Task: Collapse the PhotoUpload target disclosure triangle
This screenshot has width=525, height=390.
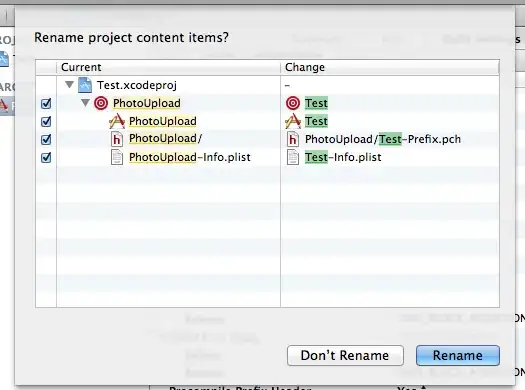Action: pyautogui.click(x=85, y=102)
